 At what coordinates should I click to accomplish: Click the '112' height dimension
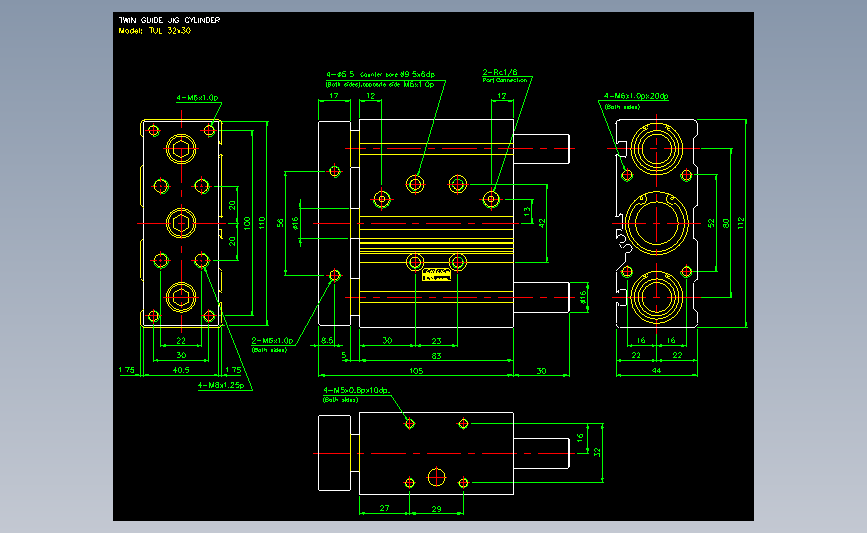tap(741, 223)
